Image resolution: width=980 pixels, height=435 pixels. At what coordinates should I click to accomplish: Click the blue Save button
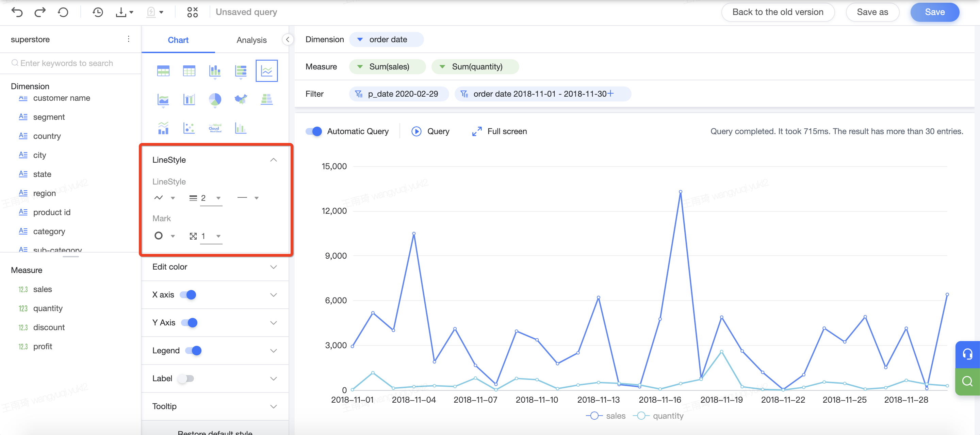[934, 12]
